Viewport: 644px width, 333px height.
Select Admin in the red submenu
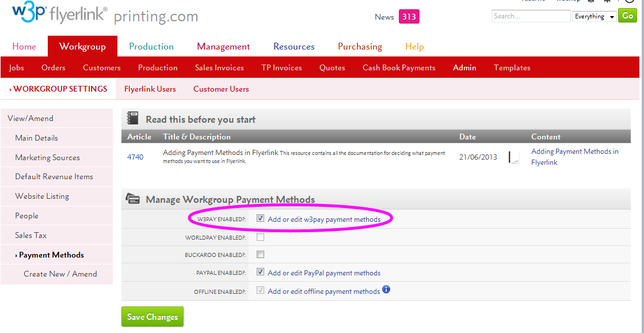(x=464, y=68)
